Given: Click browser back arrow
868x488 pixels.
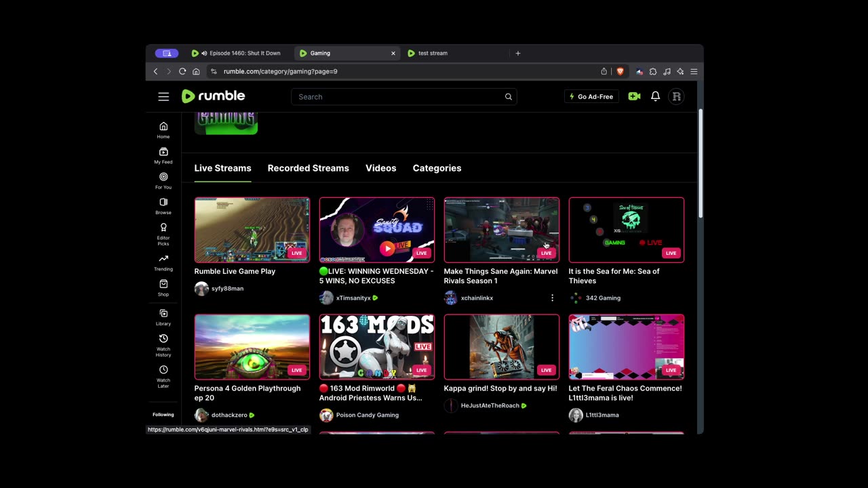Looking at the screenshot, I should pyautogui.click(x=155, y=71).
